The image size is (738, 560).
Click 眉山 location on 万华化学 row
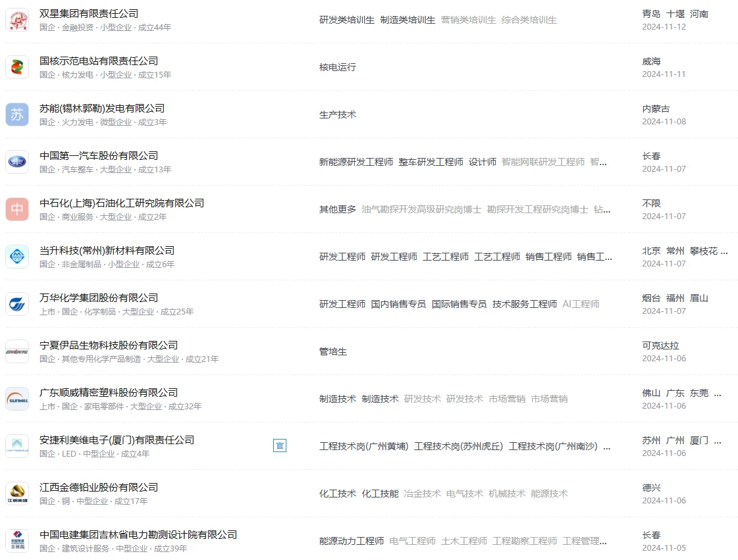pos(699,298)
